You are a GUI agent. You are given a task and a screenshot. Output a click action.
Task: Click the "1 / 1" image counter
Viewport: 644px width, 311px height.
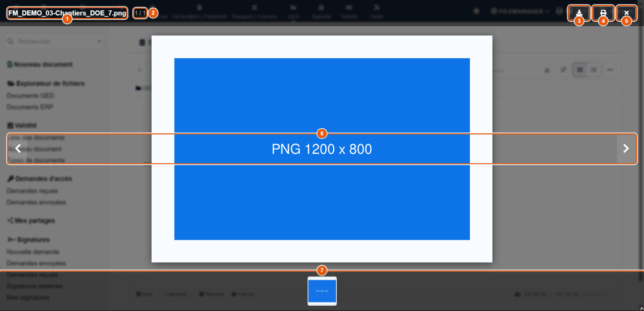point(140,13)
